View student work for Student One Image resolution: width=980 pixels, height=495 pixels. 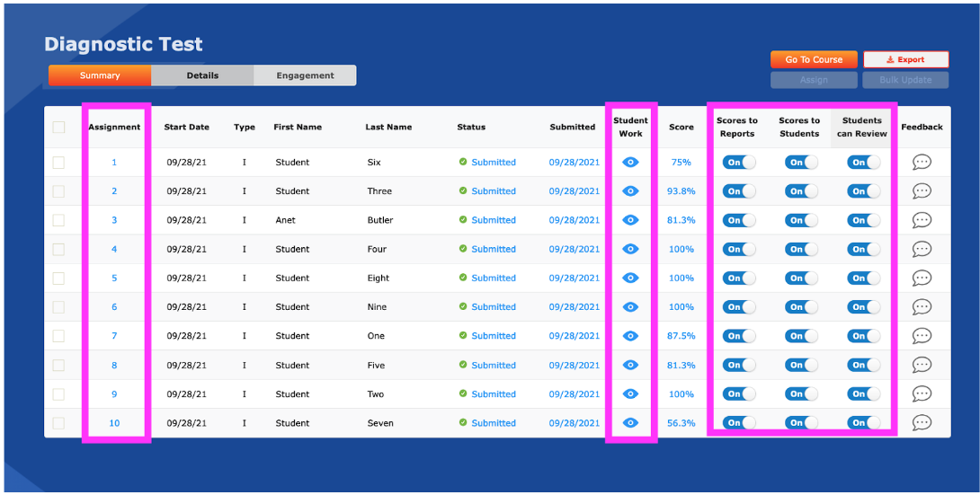pyautogui.click(x=630, y=336)
